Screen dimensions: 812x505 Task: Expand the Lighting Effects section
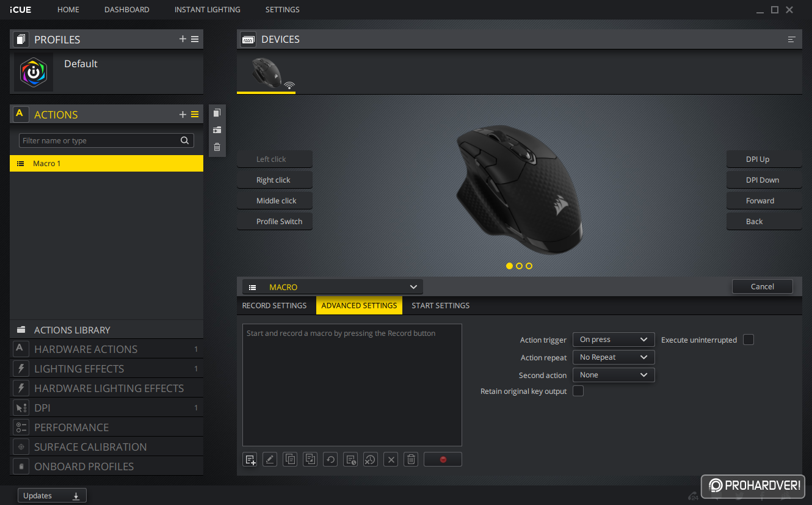tap(106, 369)
